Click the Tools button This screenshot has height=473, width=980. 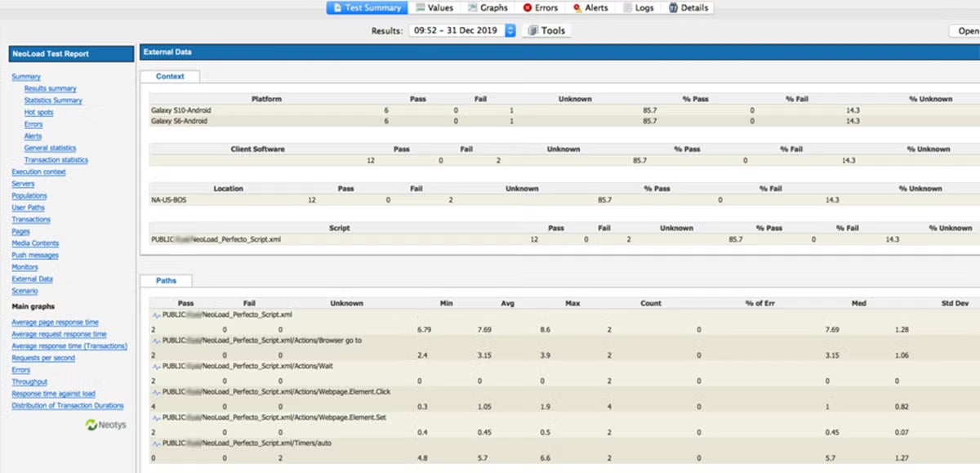(546, 30)
